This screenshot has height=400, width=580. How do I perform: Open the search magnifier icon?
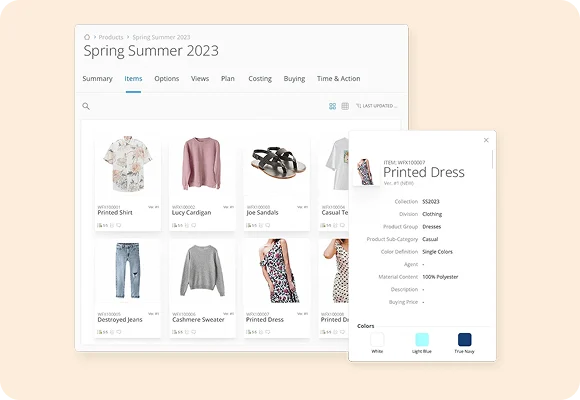(x=86, y=106)
